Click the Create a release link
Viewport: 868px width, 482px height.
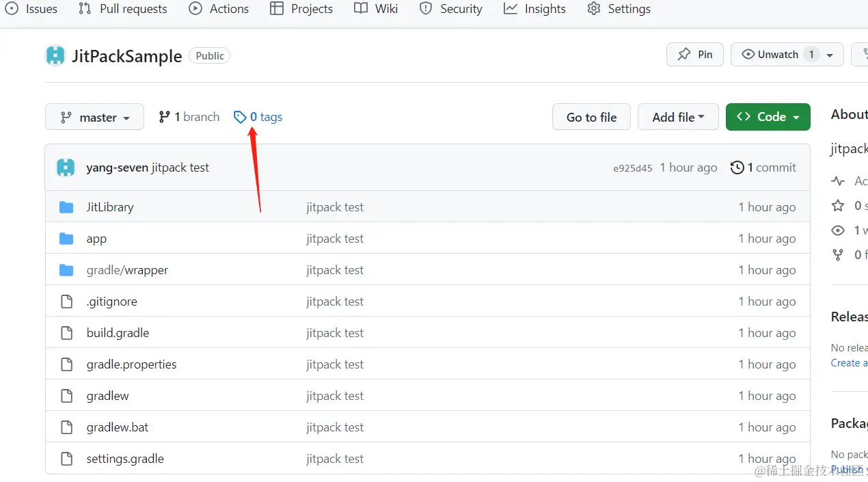[850, 363]
